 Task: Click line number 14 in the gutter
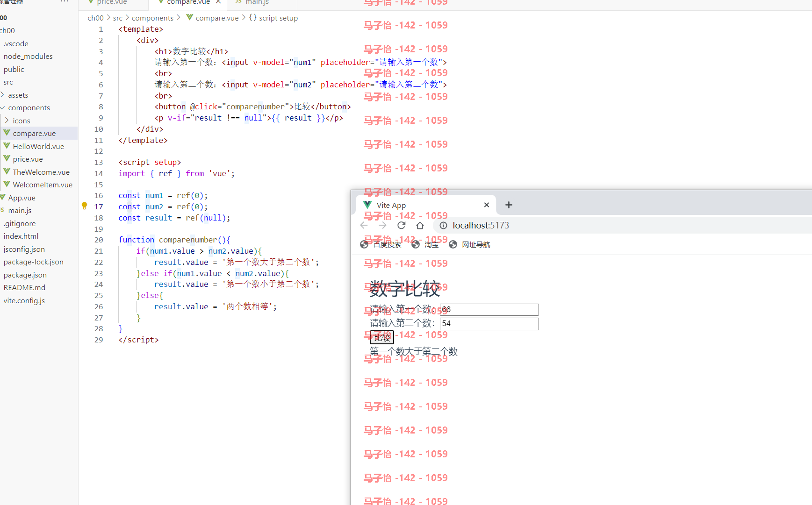[99, 173]
